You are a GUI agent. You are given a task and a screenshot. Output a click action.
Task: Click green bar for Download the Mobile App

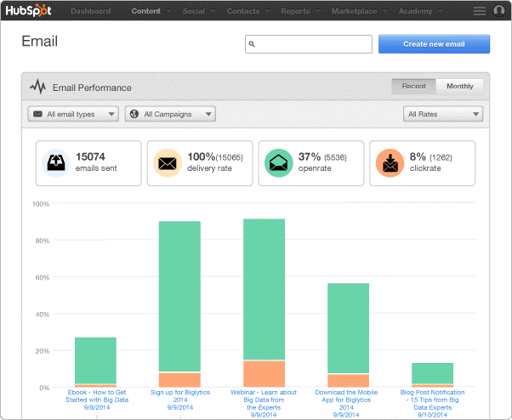[x=348, y=328]
